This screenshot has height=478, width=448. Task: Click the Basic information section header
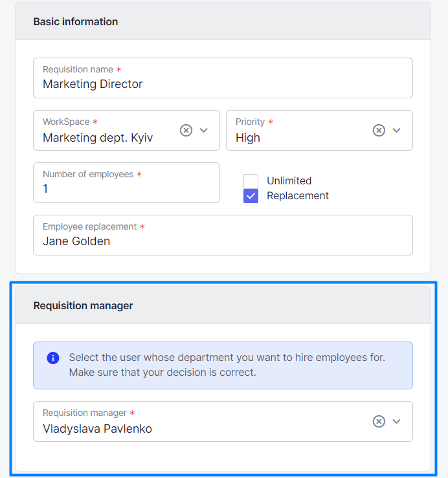75,21
